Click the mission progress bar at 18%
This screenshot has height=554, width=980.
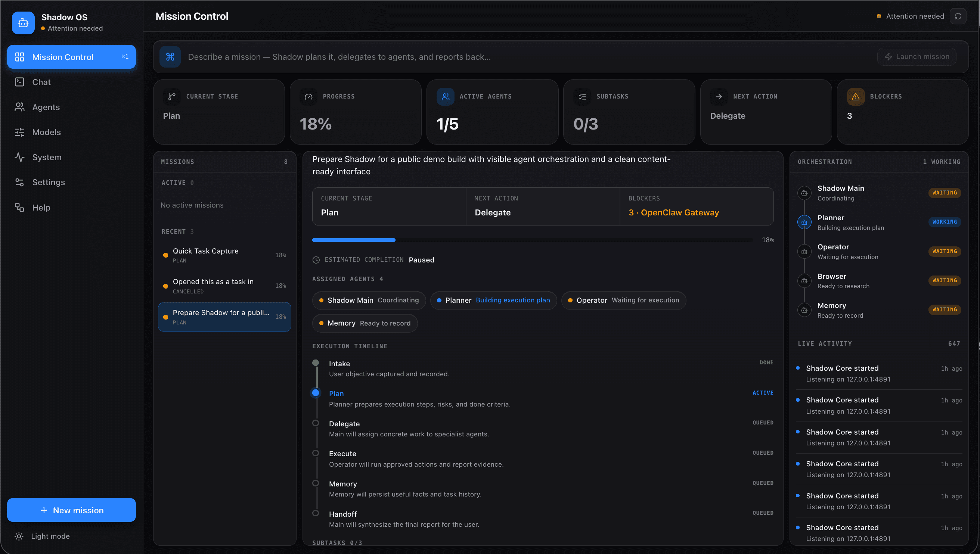click(x=532, y=240)
